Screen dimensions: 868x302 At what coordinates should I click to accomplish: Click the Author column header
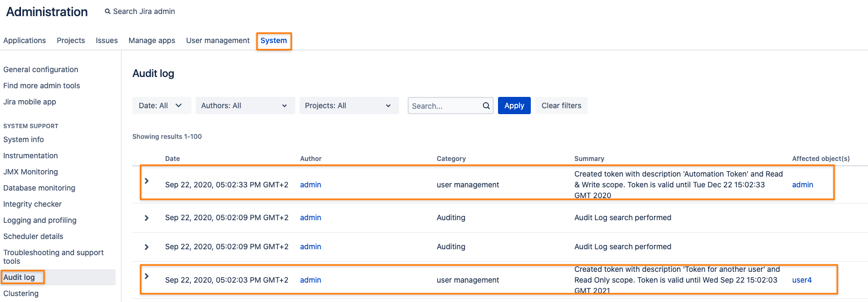pos(311,159)
